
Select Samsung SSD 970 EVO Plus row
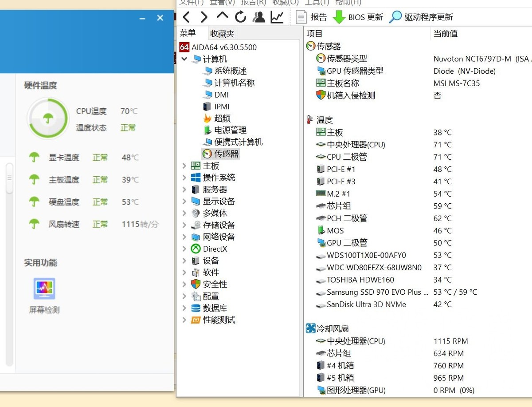[x=418, y=292]
